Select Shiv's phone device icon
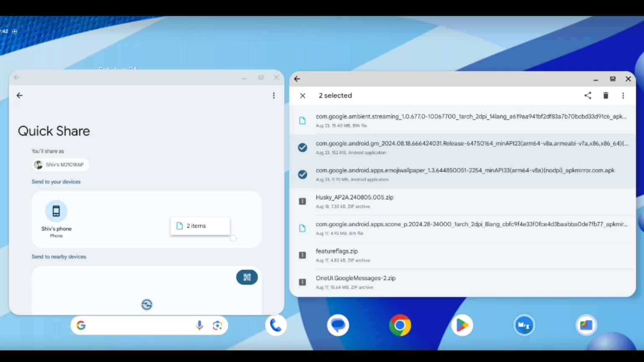Screen dimensions: 644x362 (56, 211)
